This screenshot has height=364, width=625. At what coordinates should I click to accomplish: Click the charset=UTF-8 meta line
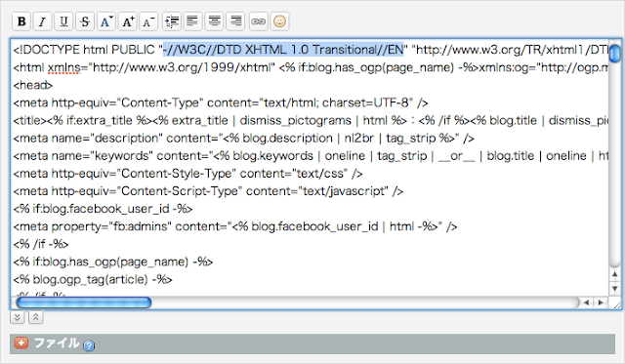point(221,102)
